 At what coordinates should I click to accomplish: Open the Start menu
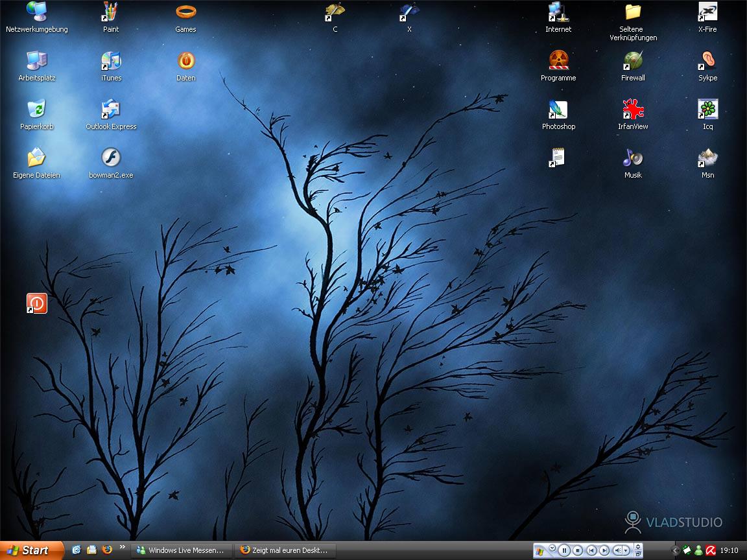click(x=31, y=550)
